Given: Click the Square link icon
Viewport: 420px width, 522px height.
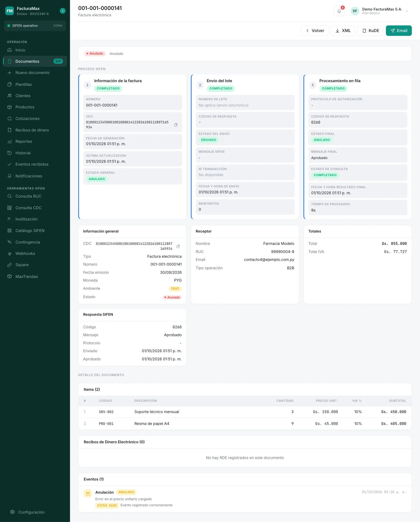Looking at the screenshot, I should 9,265.
